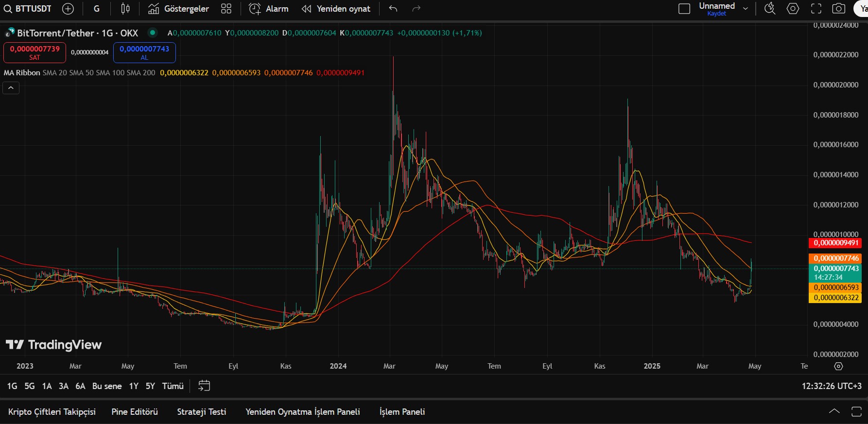
Task: Click the 2025 time axis label
Action: coord(652,366)
